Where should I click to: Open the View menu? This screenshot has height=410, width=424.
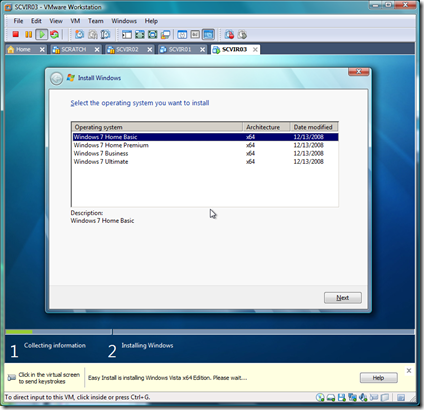point(56,21)
